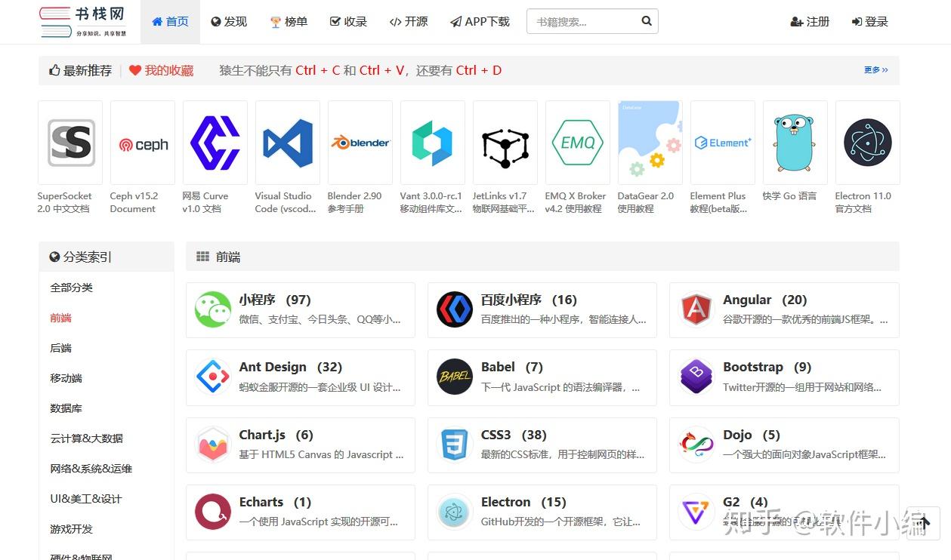Expand more recommendations via 更多»
The height and width of the screenshot is (560, 951).
pyautogui.click(x=875, y=69)
